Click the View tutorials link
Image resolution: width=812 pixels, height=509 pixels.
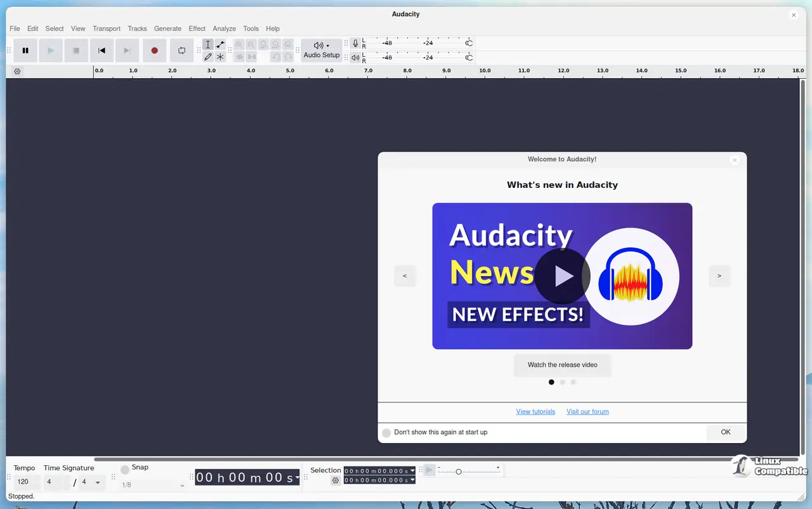click(x=535, y=412)
